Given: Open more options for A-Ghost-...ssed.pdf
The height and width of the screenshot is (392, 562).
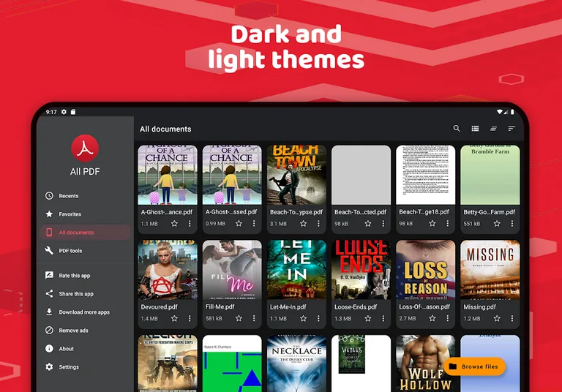Looking at the screenshot, I should [x=254, y=224].
